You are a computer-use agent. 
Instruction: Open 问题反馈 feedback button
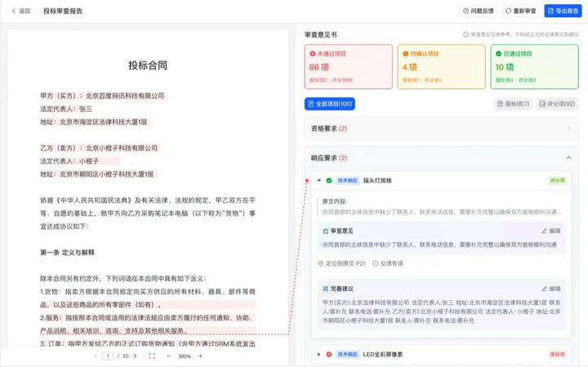pyautogui.click(x=478, y=11)
